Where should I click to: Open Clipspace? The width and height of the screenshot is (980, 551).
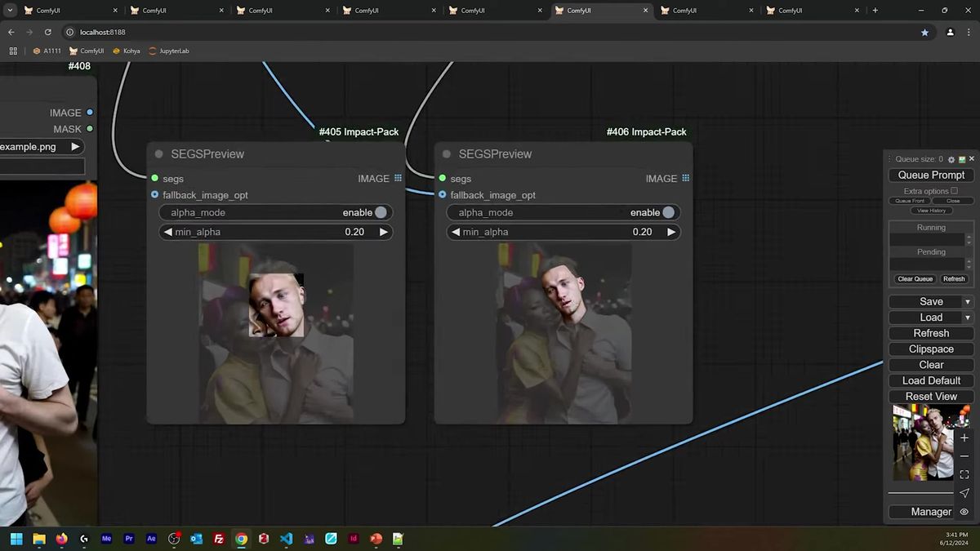pyautogui.click(x=931, y=349)
